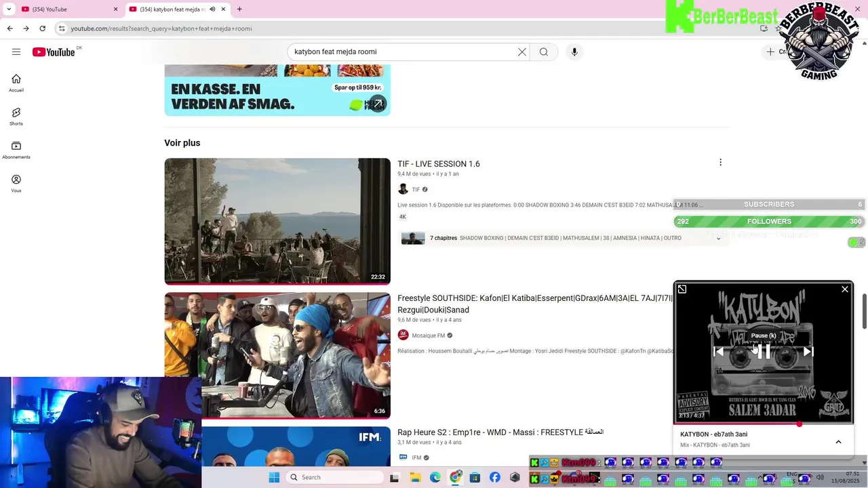The width and height of the screenshot is (868, 488).
Task: Click the page vertical scrollbar
Action: pyautogui.click(x=864, y=310)
